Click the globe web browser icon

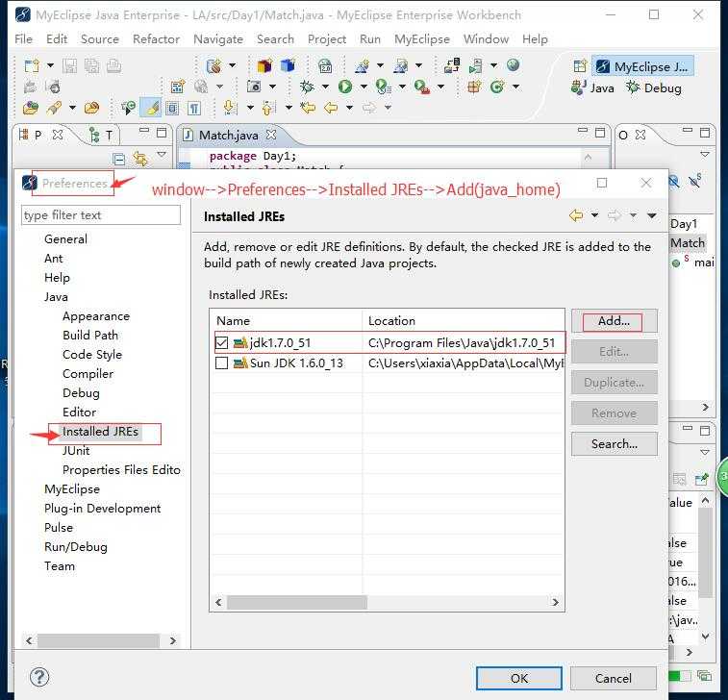(513, 65)
